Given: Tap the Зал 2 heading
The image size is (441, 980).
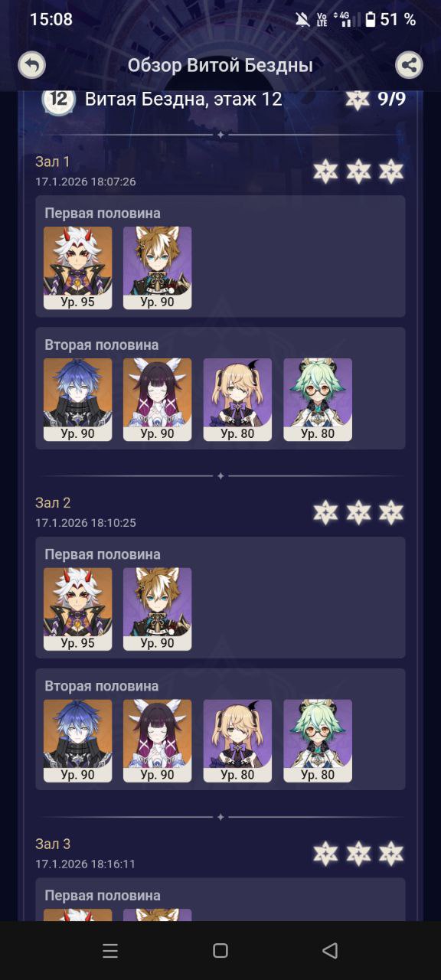Looking at the screenshot, I should [53, 503].
